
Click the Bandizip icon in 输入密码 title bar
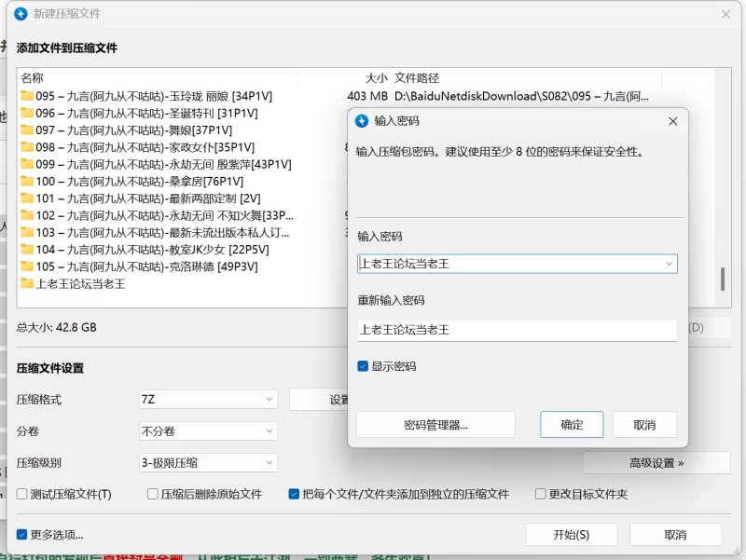(x=362, y=121)
